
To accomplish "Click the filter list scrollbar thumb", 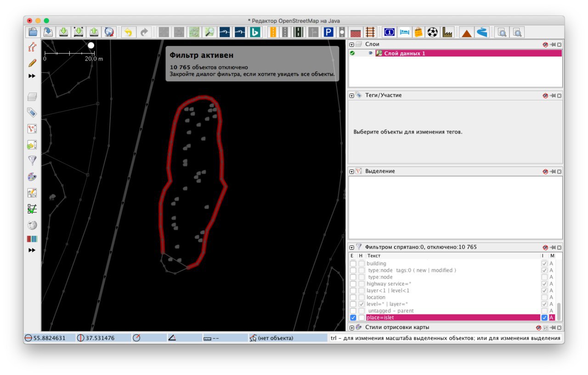I will pos(559,311).
